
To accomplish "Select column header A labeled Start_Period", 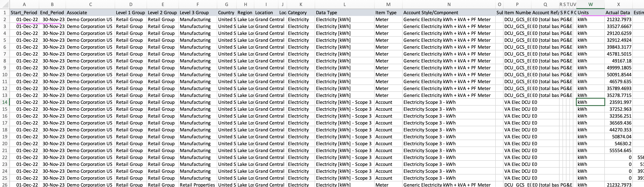I will coord(24,4).
